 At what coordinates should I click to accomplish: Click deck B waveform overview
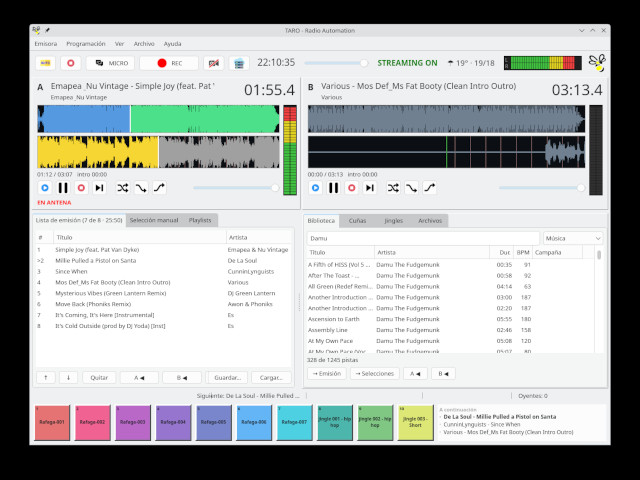(446, 119)
